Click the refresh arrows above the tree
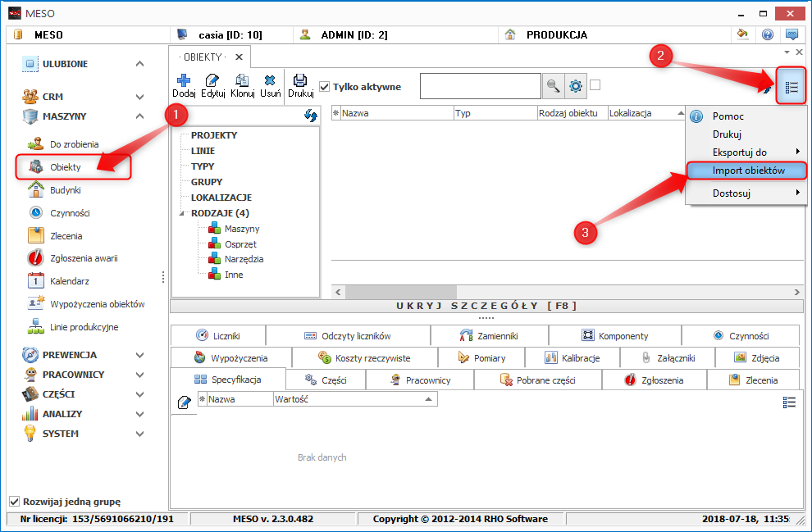812x532 pixels. (x=311, y=116)
